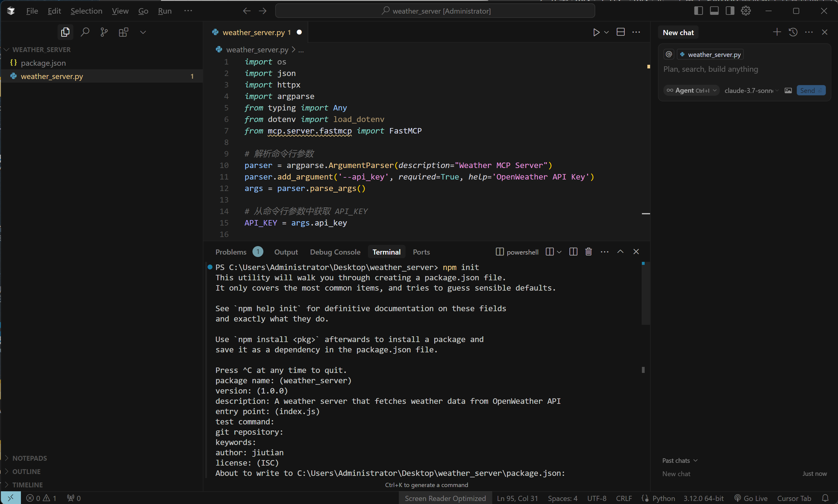Run the Python file with play icon
The image size is (838, 504).
[596, 32]
